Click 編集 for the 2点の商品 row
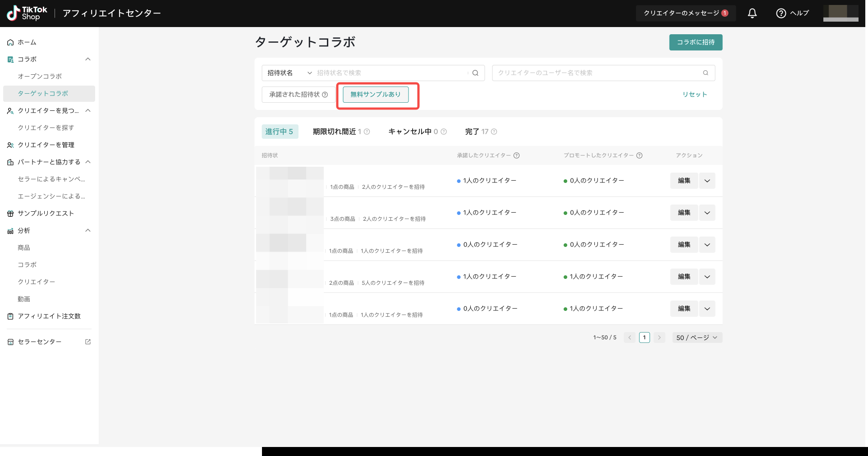Screen dimensions: 868x456 pyautogui.click(x=684, y=277)
